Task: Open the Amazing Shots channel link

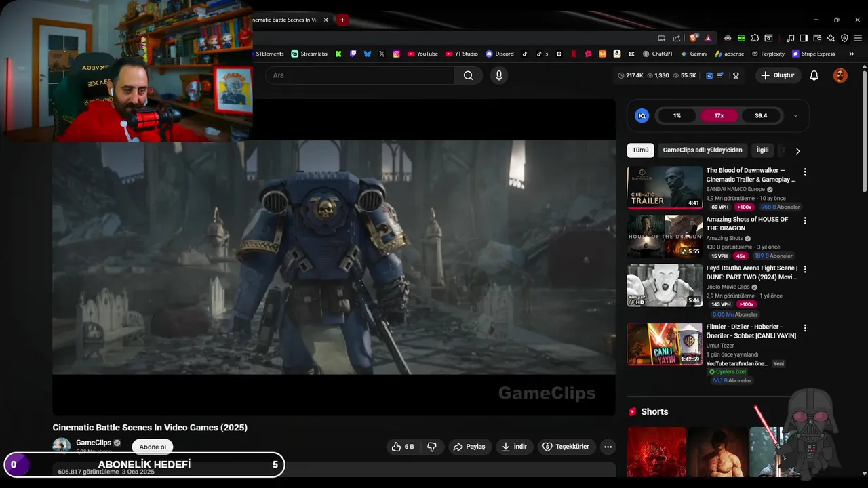Action: [x=724, y=239]
